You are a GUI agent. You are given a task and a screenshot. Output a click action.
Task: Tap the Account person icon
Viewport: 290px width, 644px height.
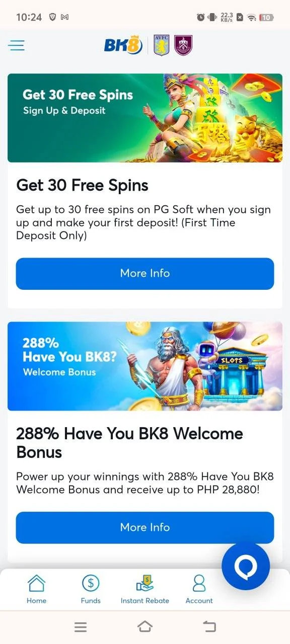199,583
